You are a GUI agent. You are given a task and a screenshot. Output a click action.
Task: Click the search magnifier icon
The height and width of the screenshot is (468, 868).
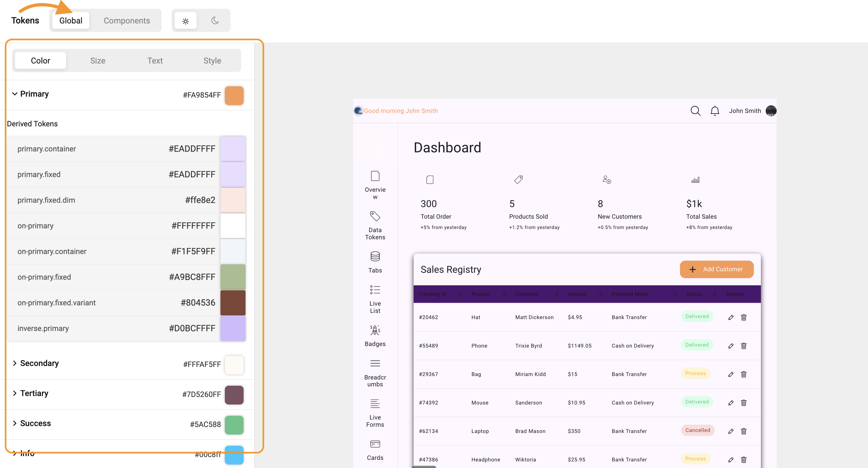pos(695,111)
